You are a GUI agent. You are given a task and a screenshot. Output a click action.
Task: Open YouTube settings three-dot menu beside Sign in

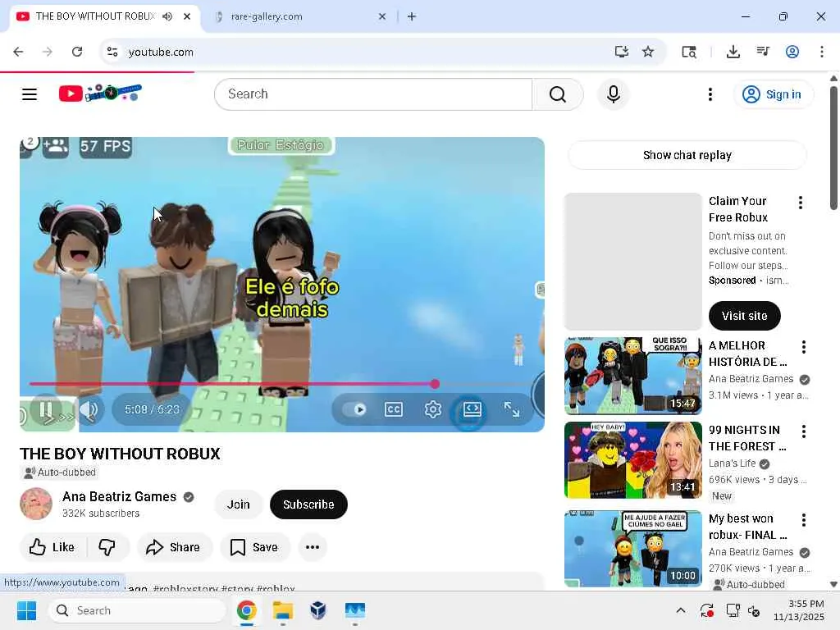click(710, 94)
